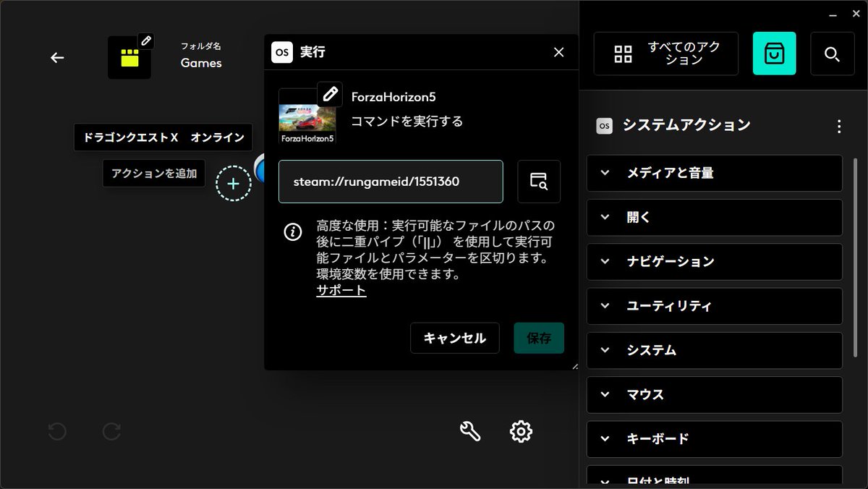This screenshot has width=868, height=489.
Task: Add a new action with plus circle
Action: tap(234, 184)
